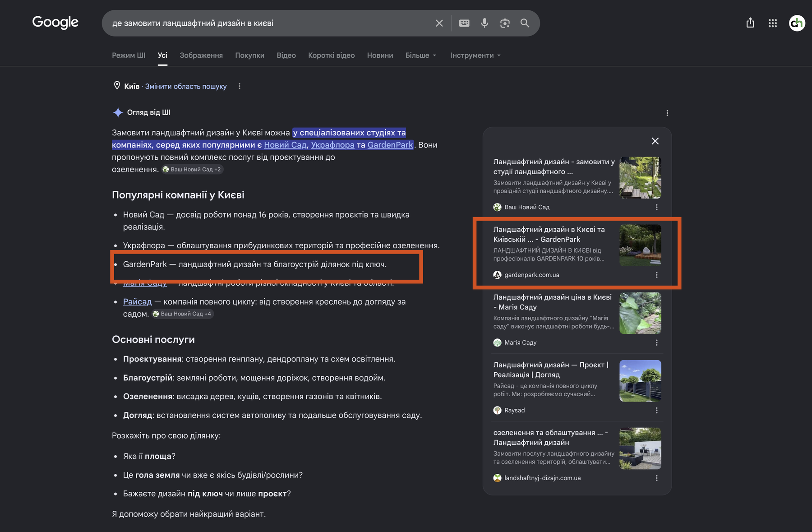Image resolution: width=812 pixels, height=532 pixels.
Task: Click the Raysad favicon
Action: pos(497,410)
